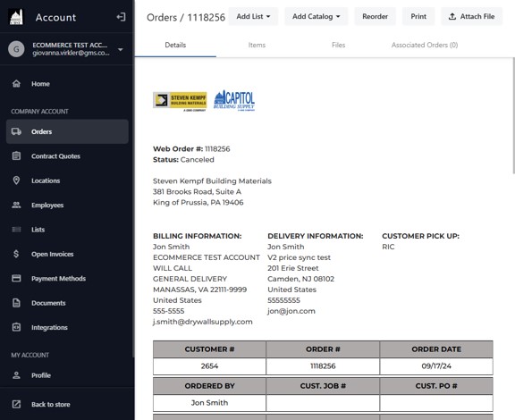Click the Contract Quotes clipboard icon

16,156
